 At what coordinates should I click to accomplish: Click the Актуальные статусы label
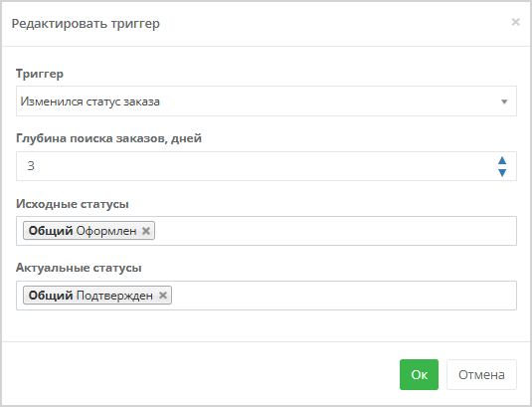79,268
